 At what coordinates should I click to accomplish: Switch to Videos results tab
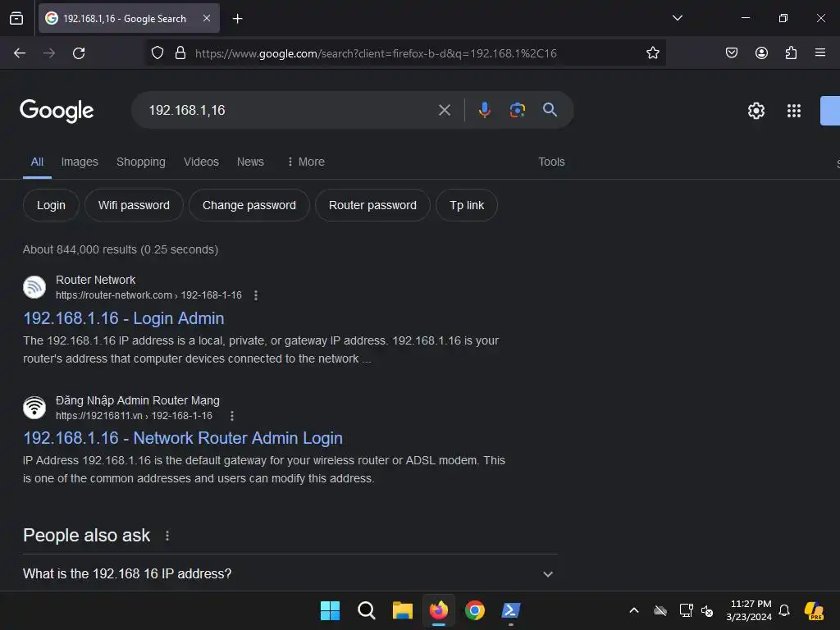click(x=201, y=162)
